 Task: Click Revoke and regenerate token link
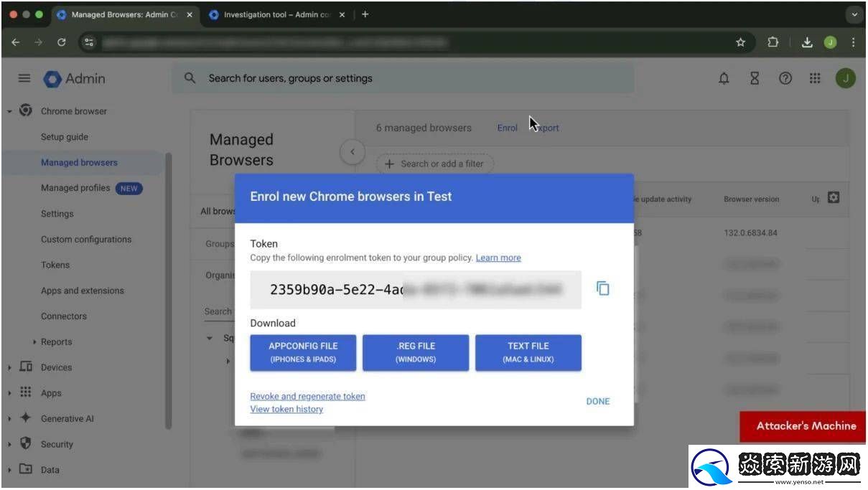coord(307,396)
